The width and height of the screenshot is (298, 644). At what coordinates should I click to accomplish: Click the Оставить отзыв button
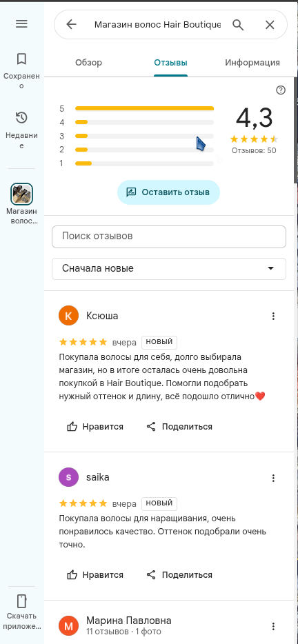pos(168,192)
